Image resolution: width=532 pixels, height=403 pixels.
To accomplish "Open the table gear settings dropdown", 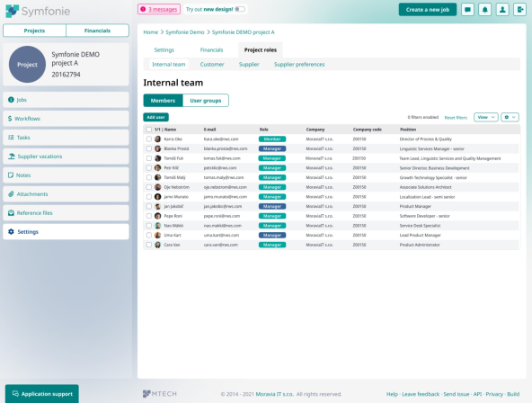I will point(510,117).
